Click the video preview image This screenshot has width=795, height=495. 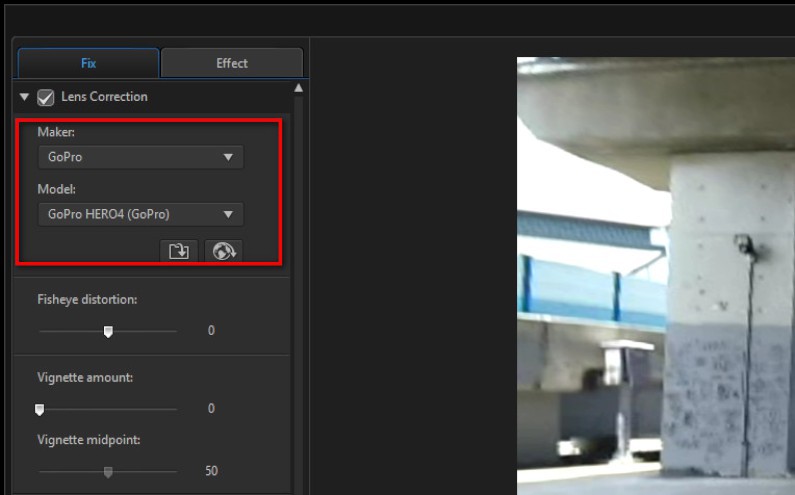pyautogui.click(x=656, y=276)
